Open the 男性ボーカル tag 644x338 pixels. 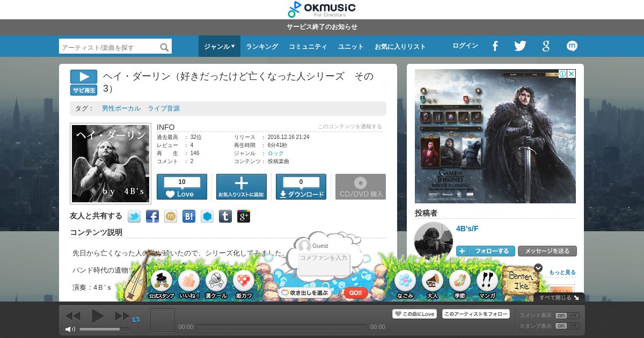(x=121, y=108)
